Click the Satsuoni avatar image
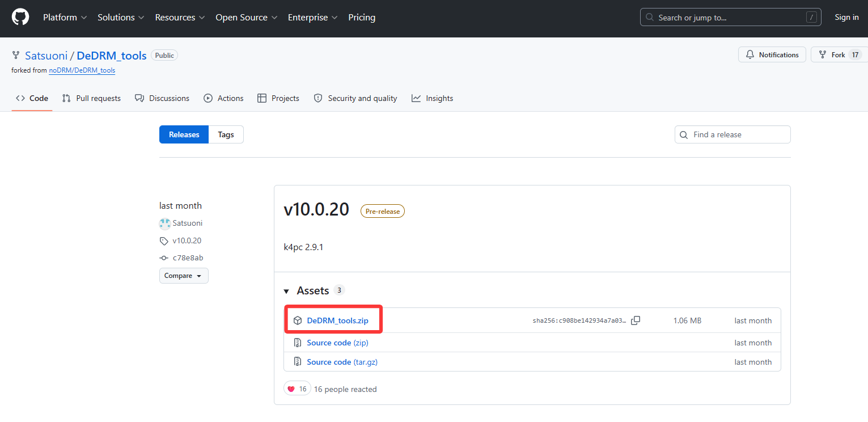The height and width of the screenshot is (422, 868). click(165, 223)
